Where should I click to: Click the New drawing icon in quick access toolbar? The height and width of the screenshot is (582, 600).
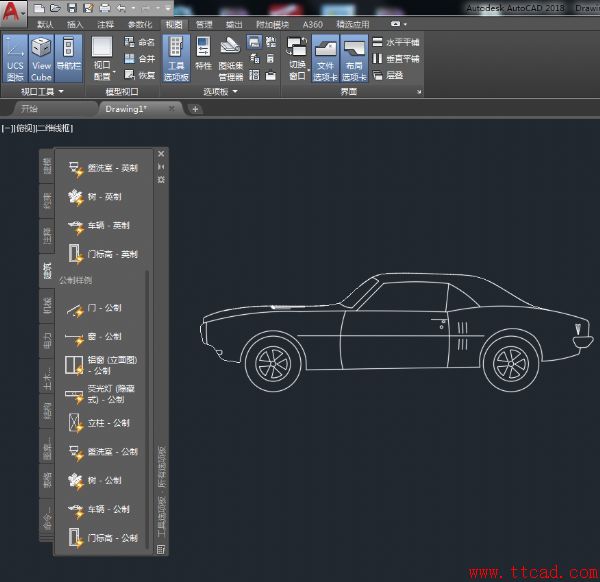tap(39, 8)
